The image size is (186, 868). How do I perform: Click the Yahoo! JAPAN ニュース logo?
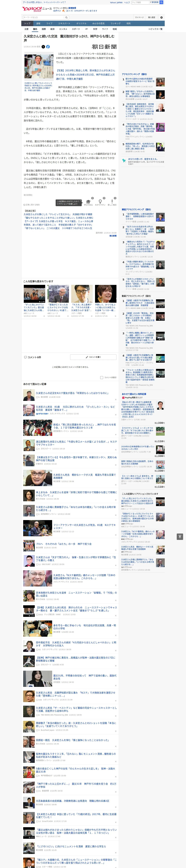37,9
